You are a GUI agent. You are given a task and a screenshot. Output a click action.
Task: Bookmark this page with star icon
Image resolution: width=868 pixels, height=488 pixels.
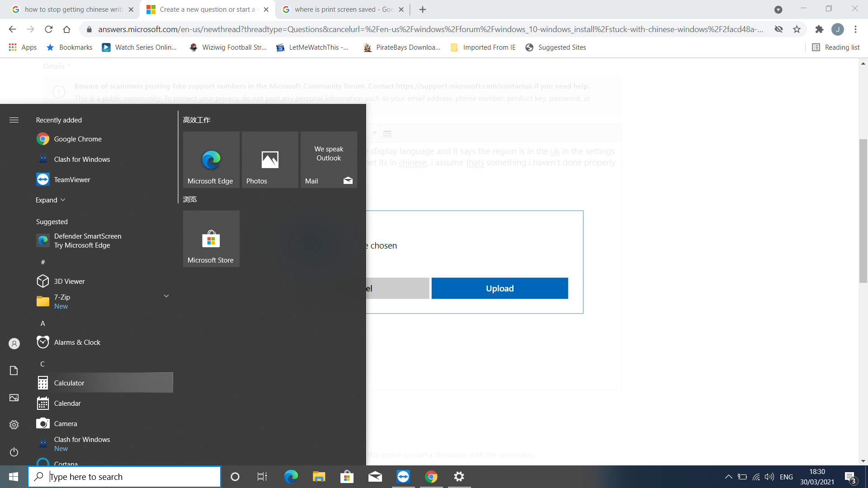pos(797,29)
